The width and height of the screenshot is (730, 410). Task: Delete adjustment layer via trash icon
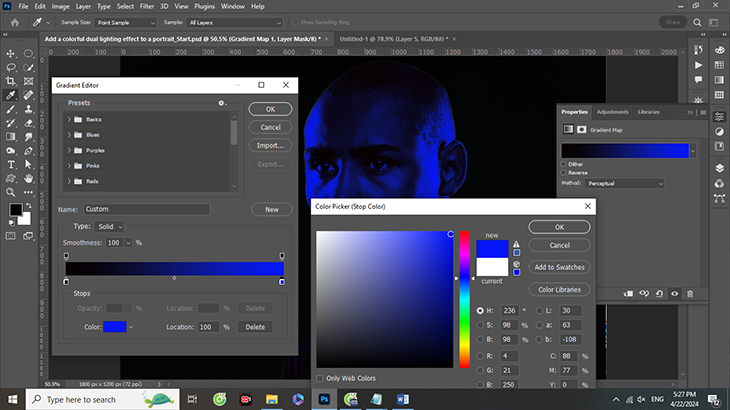[x=690, y=294]
